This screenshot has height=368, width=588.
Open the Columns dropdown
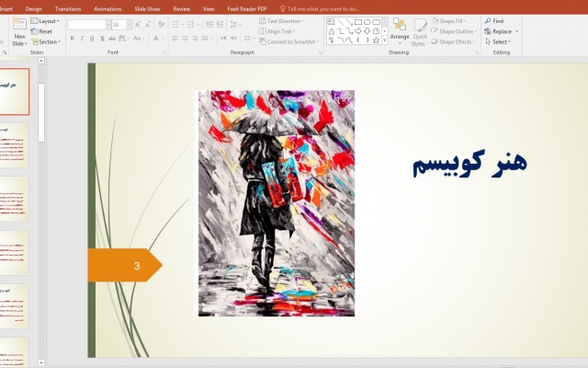[249, 39]
